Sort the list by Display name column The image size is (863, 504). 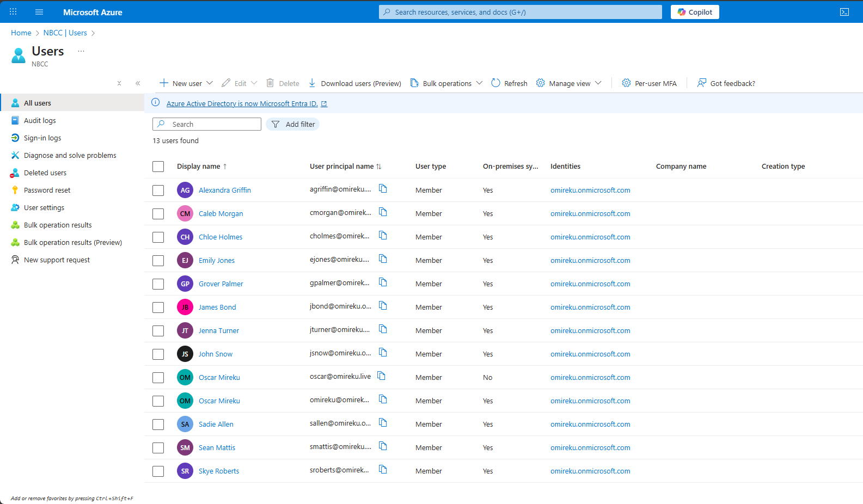[199, 167]
